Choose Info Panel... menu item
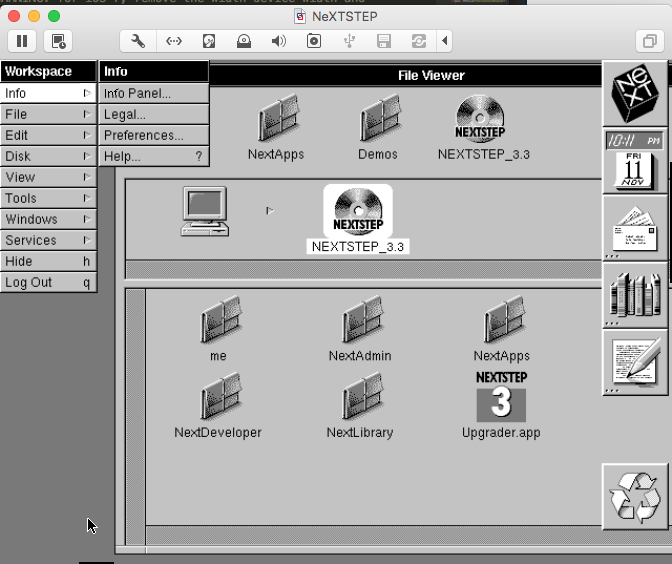672x564 pixels. [154, 93]
